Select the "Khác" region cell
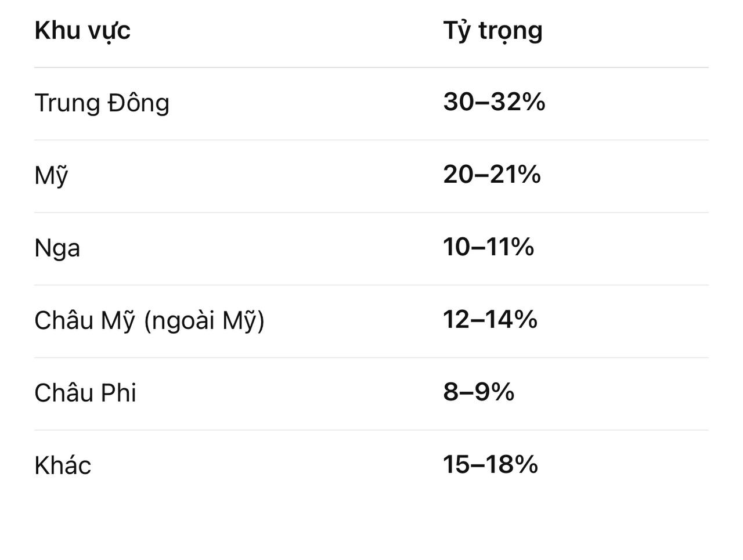Screen dimensions: 743x560 coord(63,466)
